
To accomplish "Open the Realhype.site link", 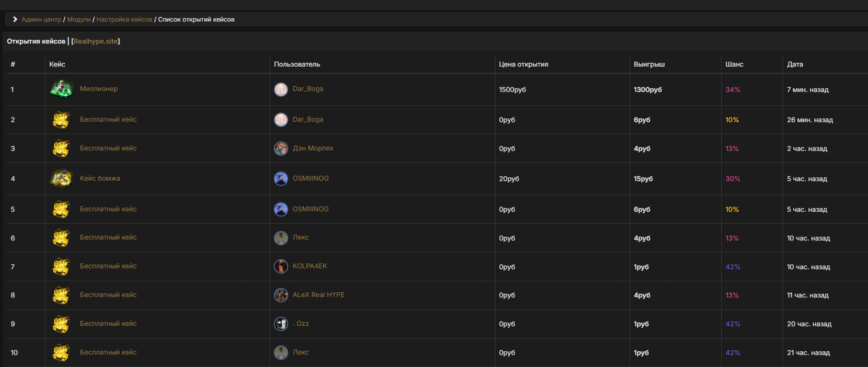I will 96,41.
